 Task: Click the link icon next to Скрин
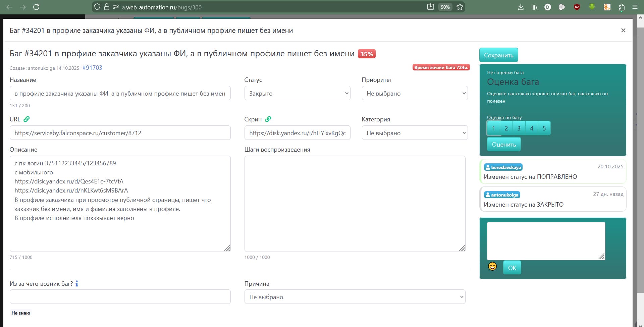[x=268, y=119]
